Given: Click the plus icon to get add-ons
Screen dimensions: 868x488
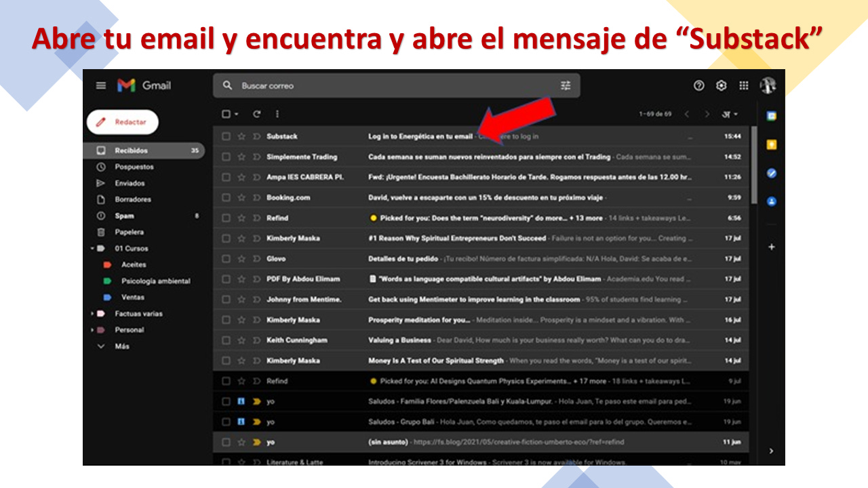Looking at the screenshot, I should 771,247.
